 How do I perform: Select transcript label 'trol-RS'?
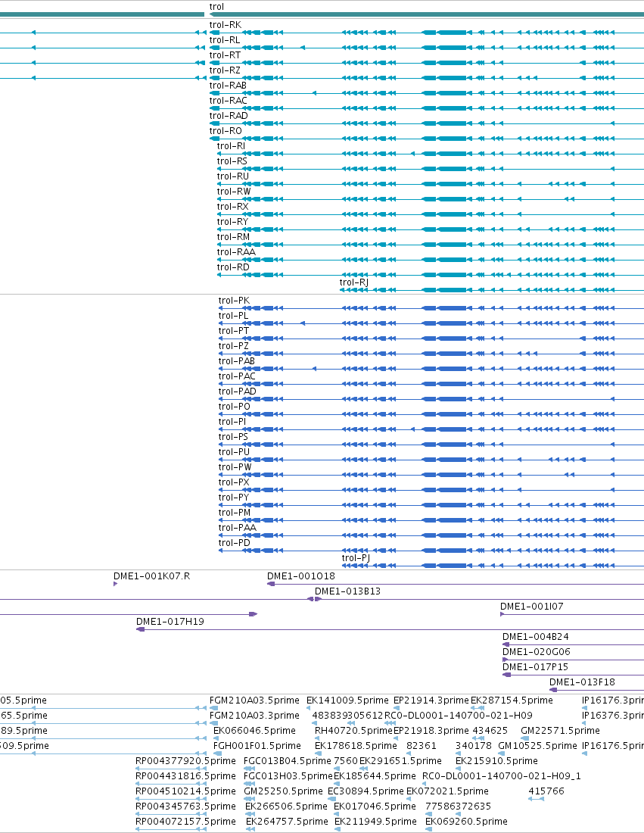(x=232, y=161)
